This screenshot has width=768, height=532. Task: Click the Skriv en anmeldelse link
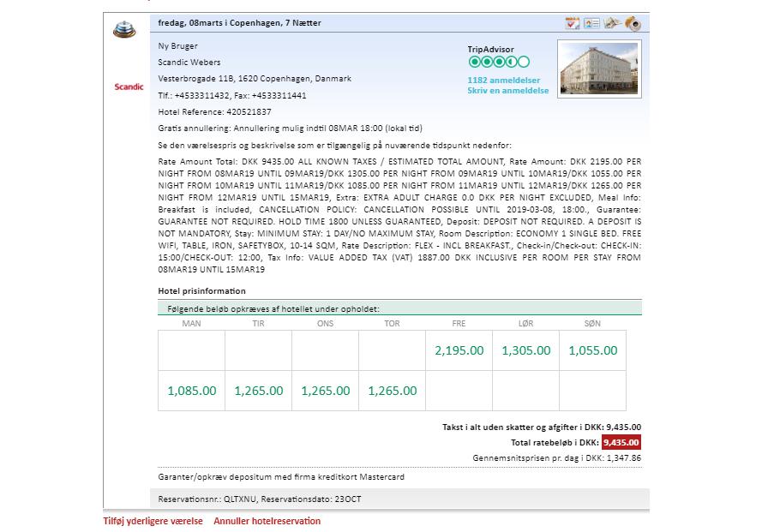(508, 91)
